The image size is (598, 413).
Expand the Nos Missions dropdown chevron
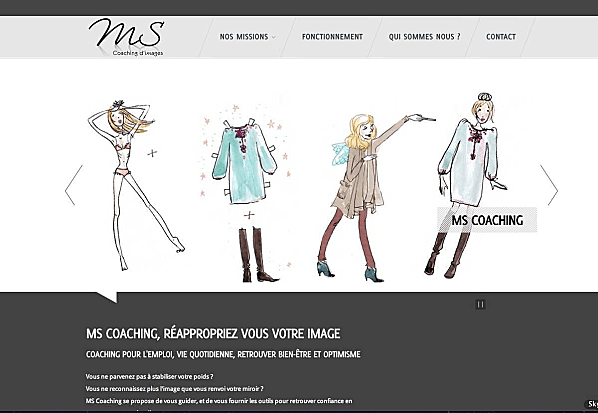[x=273, y=37]
